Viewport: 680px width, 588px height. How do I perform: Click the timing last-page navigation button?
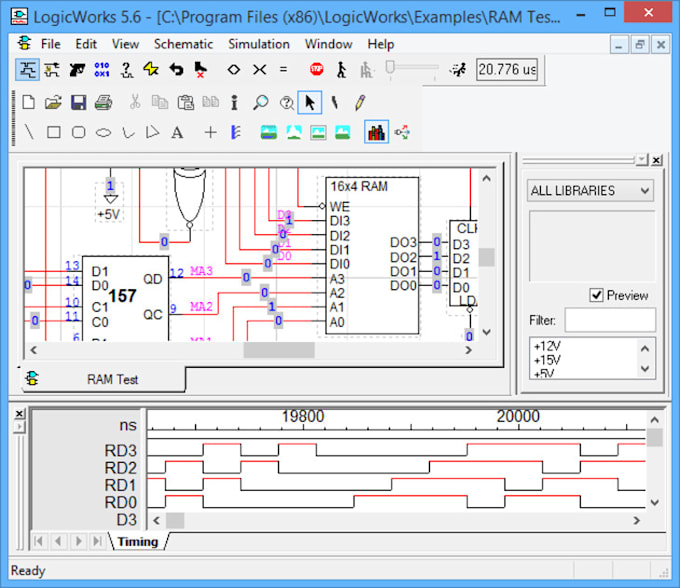point(98,541)
